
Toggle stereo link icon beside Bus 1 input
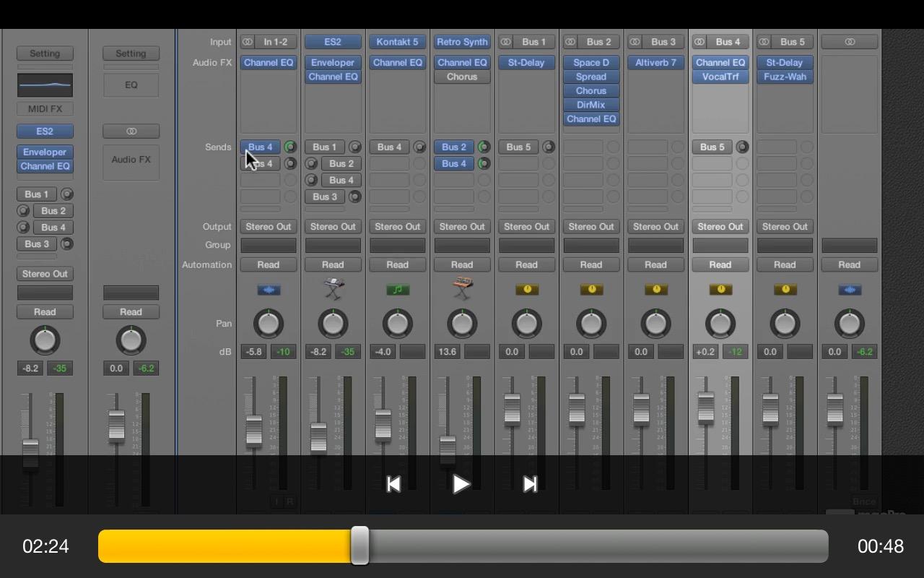(506, 42)
